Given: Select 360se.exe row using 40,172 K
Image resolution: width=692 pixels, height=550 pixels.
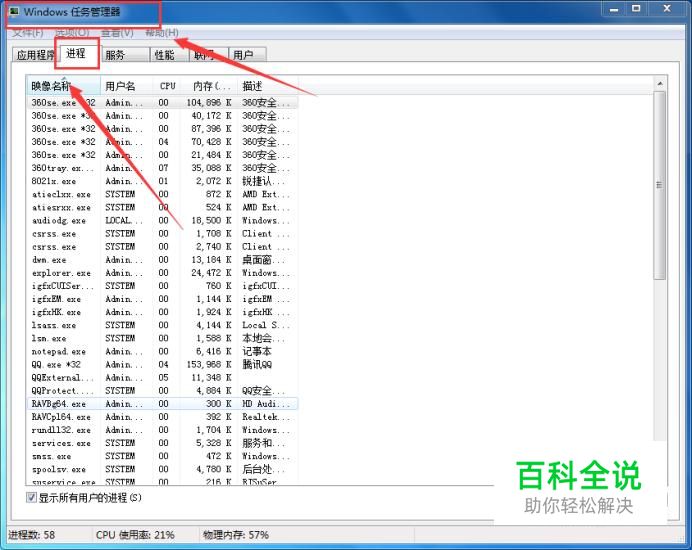Looking at the screenshot, I should (x=162, y=116).
